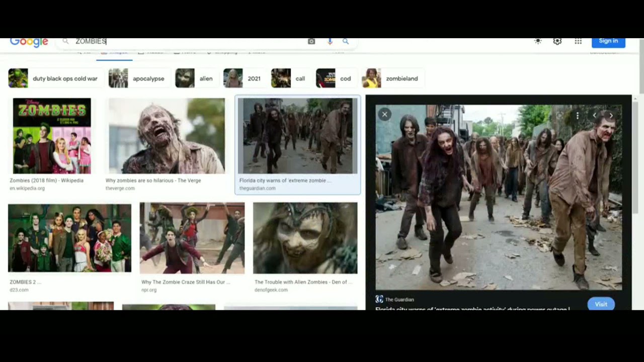Go to previous image in preview
Image resolution: width=644 pixels, height=362 pixels.
coord(594,116)
